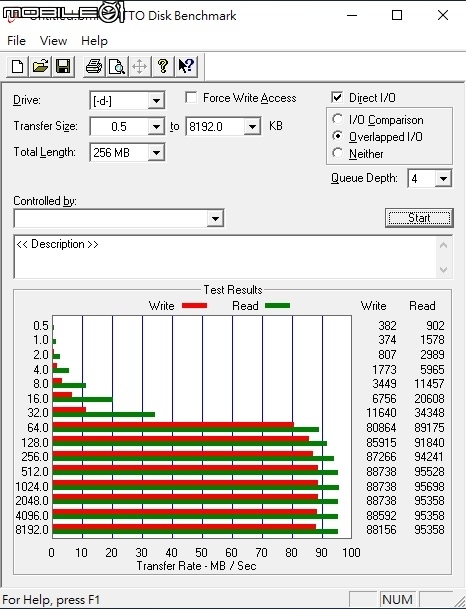Expand the Drive dropdown list

pos(156,101)
